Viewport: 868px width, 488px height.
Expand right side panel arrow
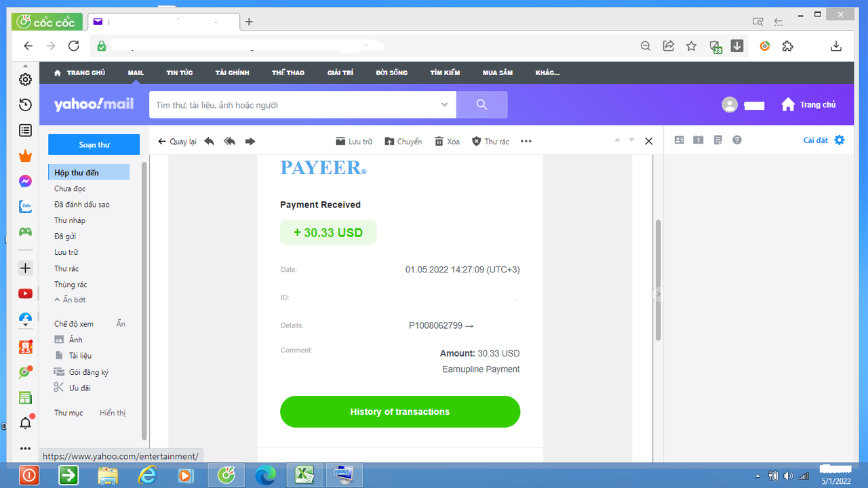[658, 294]
